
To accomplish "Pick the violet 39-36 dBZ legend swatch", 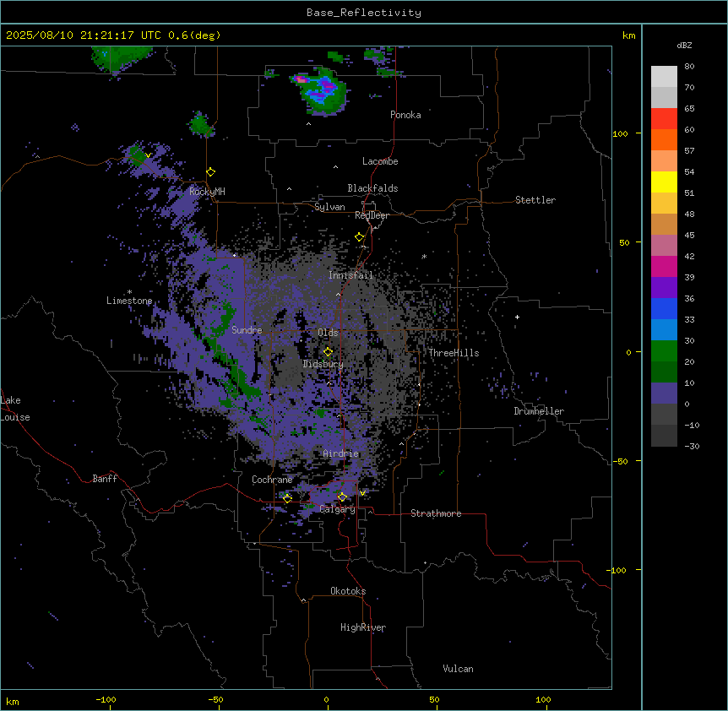I will pos(664,288).
